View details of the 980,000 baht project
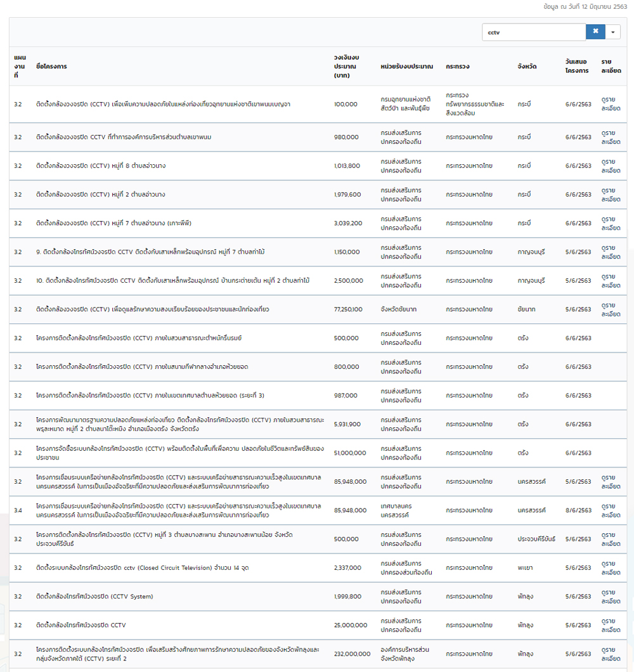The width and height of the screenshot is (634, 672). pyautogui.click(x=611, y=137)
